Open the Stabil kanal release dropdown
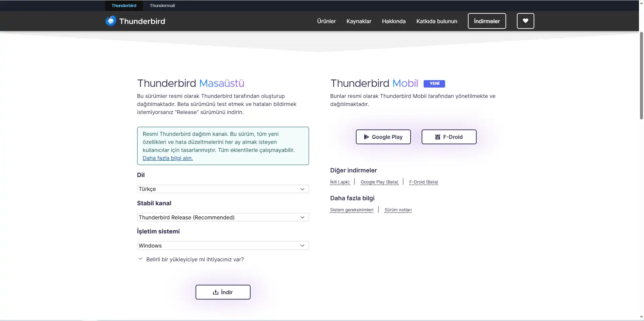 [223, 217]
